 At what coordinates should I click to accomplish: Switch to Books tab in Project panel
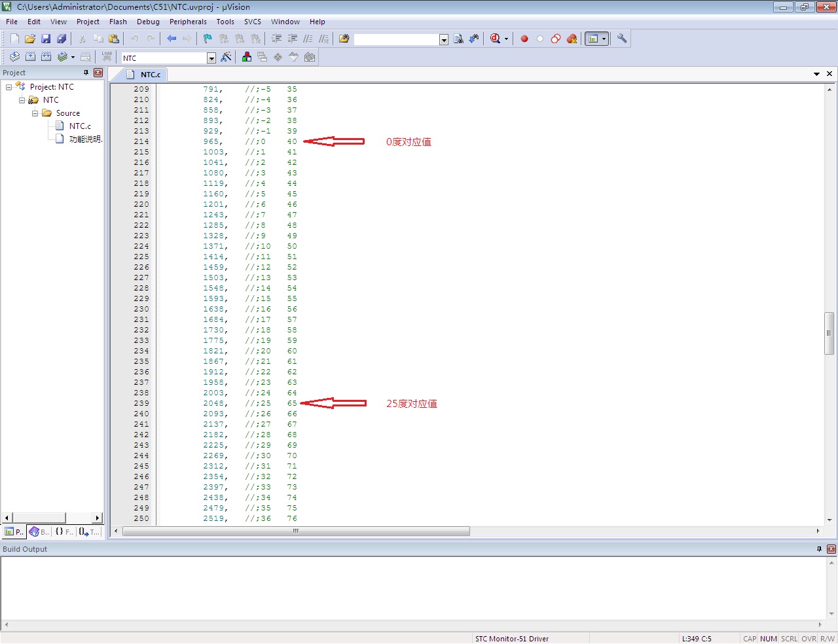(39, 531)
